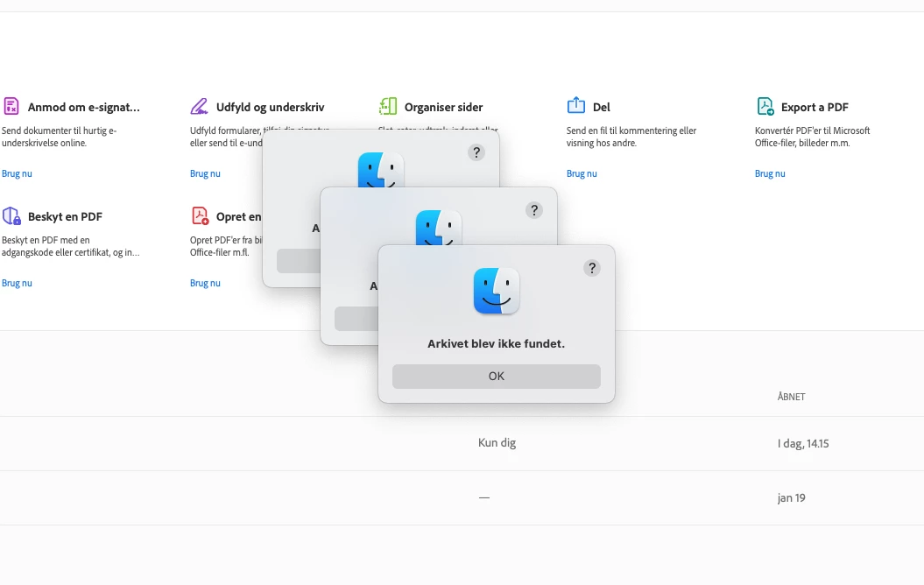Click the Anmod om e-signat... heading

84,107
